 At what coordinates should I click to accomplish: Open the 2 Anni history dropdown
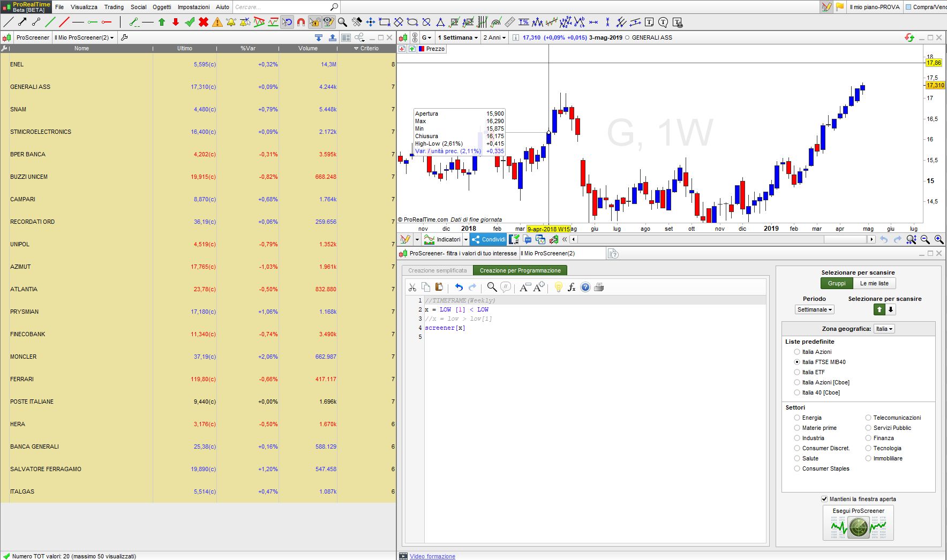pyautogui.click(x=494, y=37)
